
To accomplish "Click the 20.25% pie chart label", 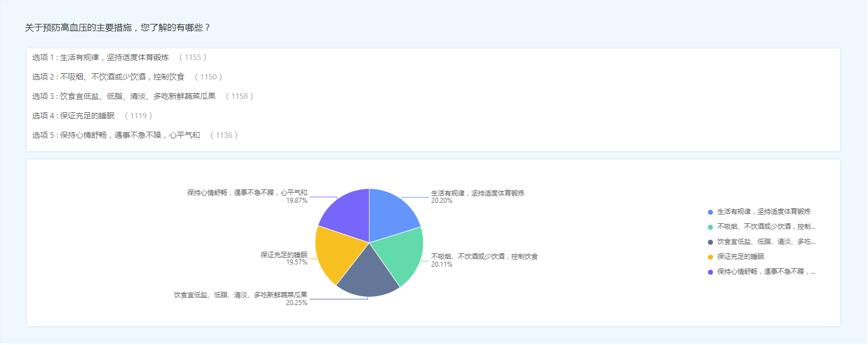I will pyautogui.click(x=296, y=303).
